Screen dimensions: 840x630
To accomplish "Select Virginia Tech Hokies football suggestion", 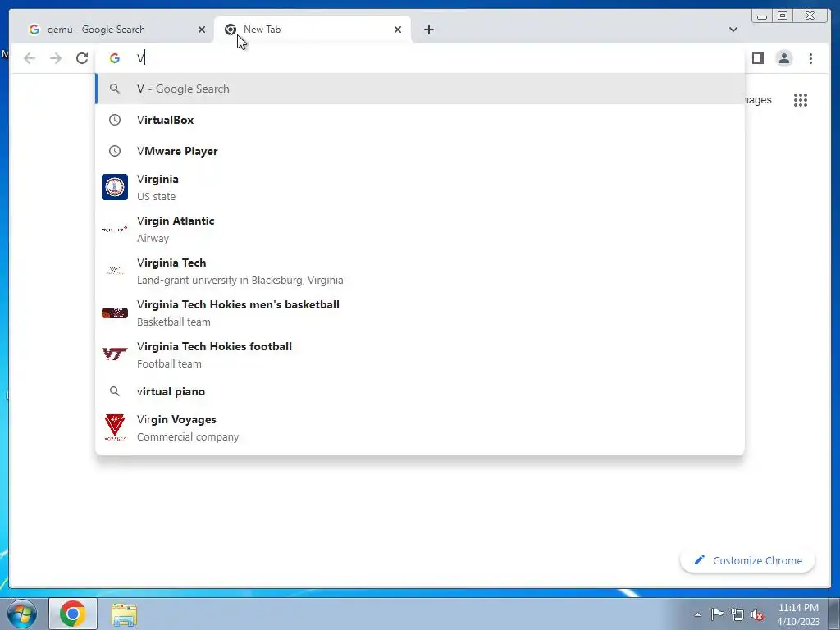I will pyautogui.click(x=420, y=354).
